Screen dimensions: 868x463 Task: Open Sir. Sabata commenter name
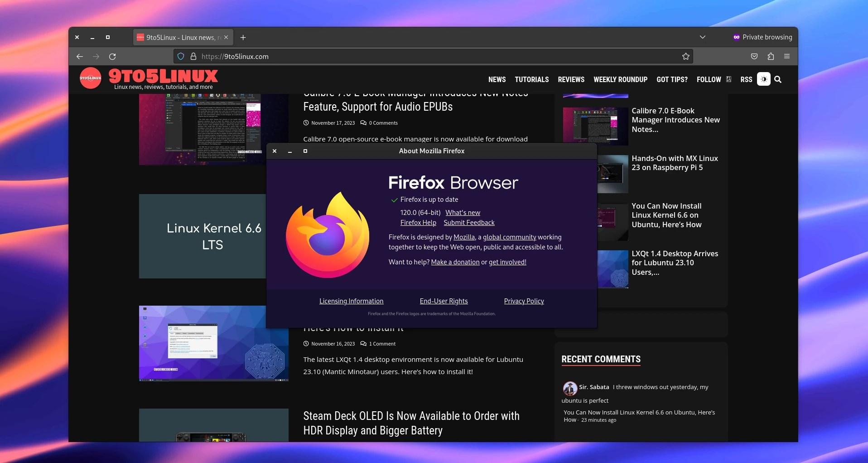tap(594, 387)
